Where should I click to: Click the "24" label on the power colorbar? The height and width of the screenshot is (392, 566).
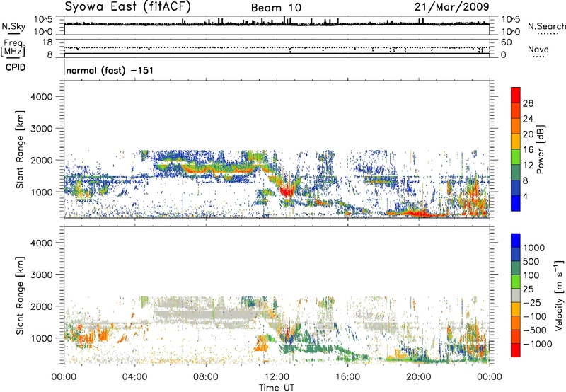528,119
